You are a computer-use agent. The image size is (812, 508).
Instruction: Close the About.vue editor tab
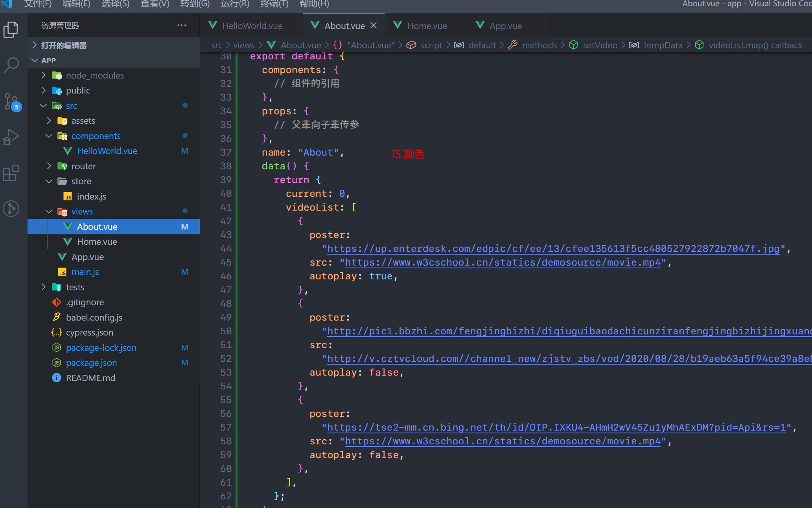click(x=374, y=26)
